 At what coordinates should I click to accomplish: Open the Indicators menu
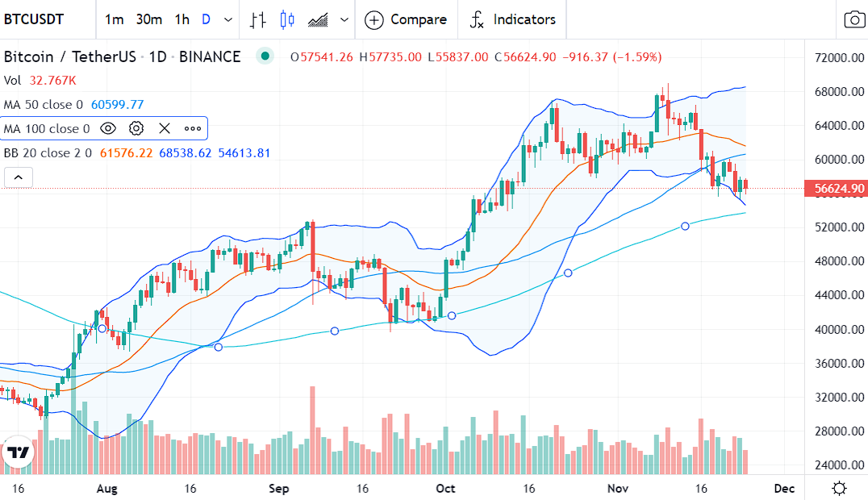tap(513, 19)
